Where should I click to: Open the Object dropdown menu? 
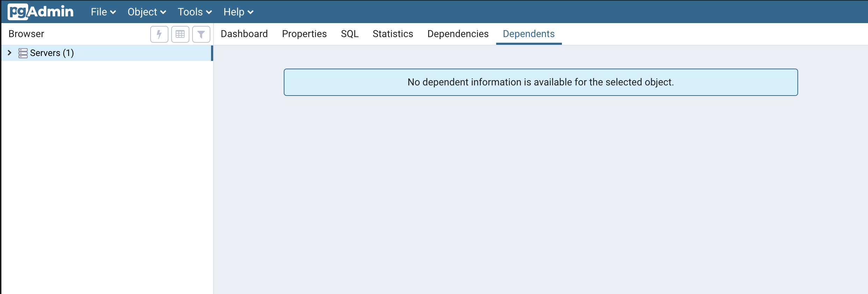pos(146,12)
